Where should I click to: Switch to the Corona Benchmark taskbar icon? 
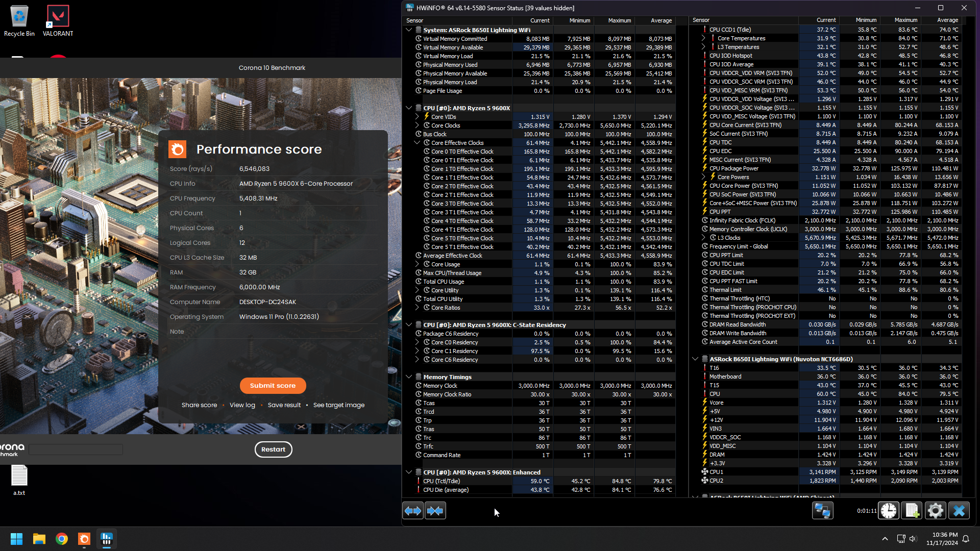point(84,539)
